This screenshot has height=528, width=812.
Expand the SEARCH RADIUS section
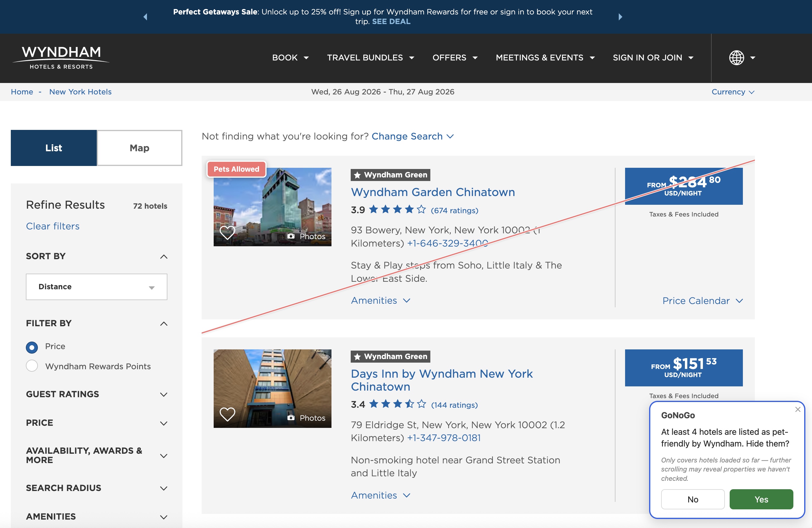point(96,488)
